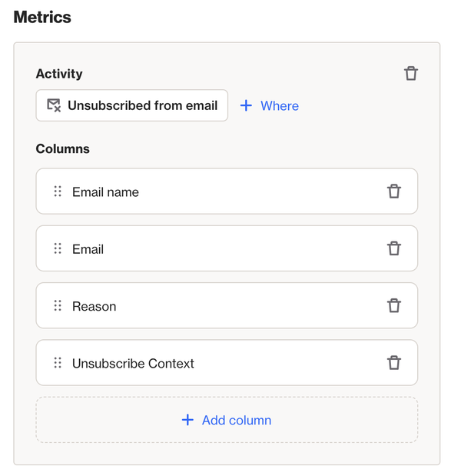Delete the Reason column
The width and height of the screenshot is (461, 476).
[x=394, y=306]
